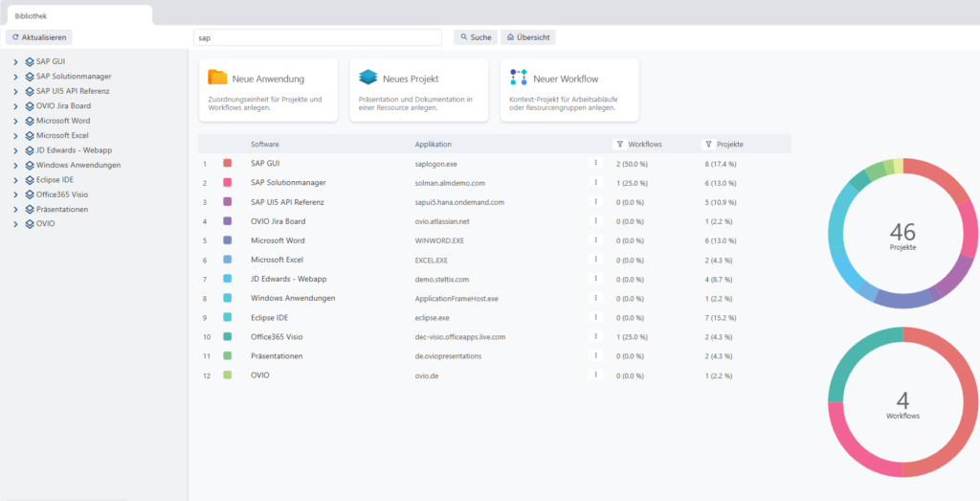
Task: Click the Applikation column header
Action: point(434,145)
